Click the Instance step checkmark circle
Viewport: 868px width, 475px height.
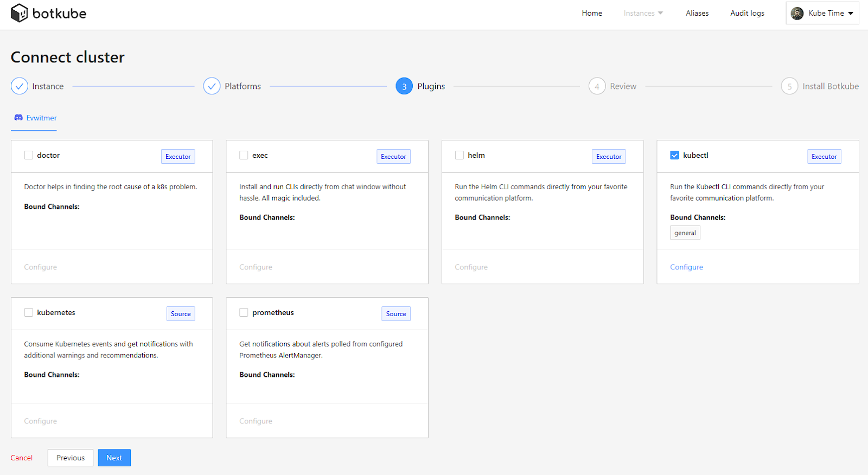20,86
